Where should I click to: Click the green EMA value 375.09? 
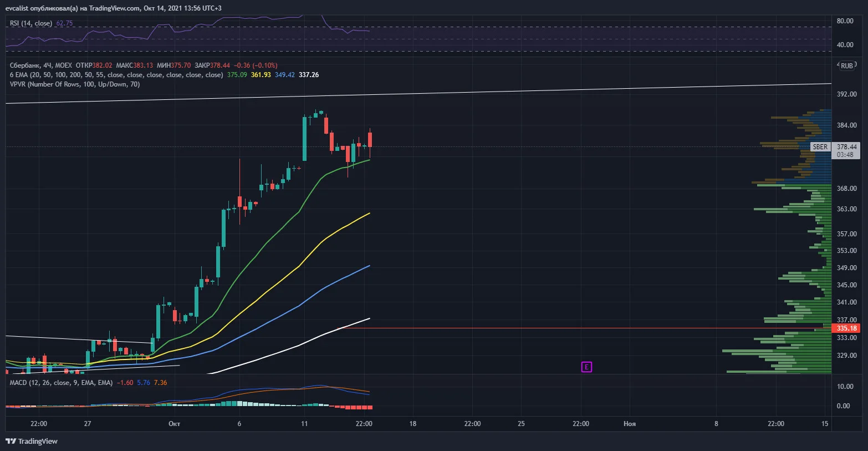point(237,75)
